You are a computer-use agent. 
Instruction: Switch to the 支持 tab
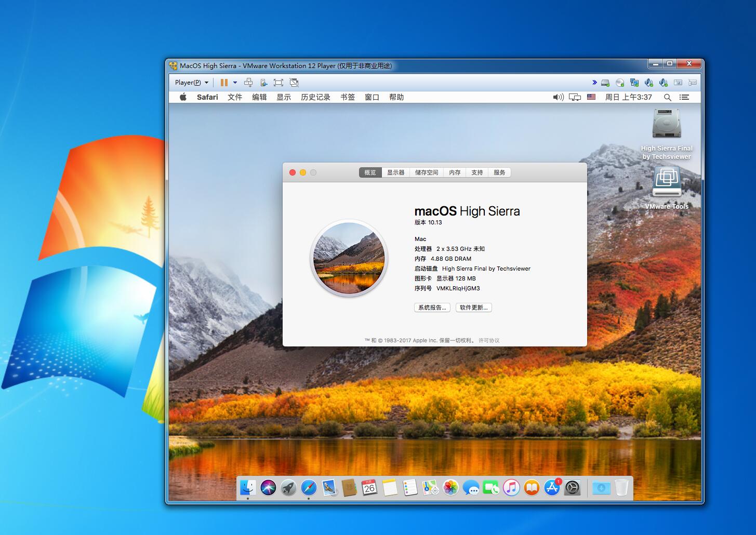tap(477, 172)
